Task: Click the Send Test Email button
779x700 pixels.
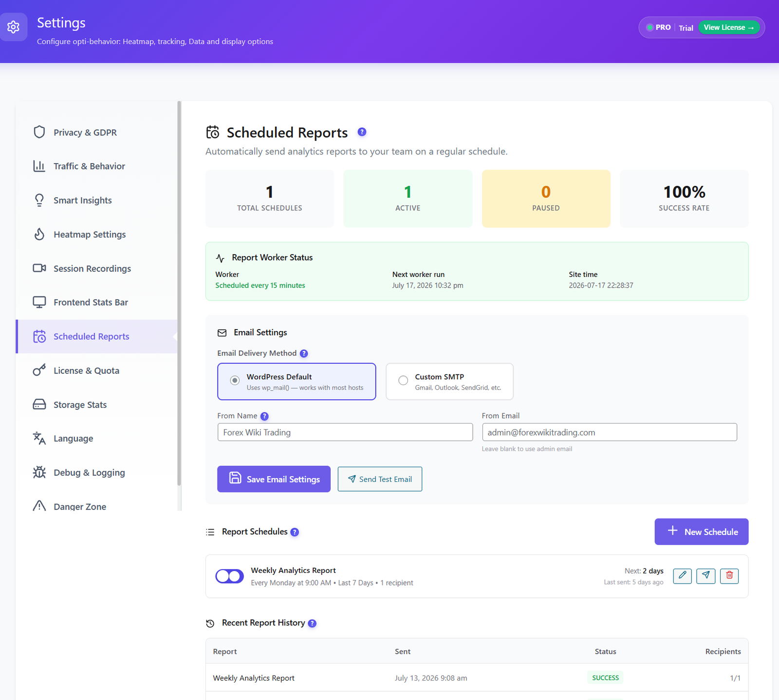Action: [380, 479]
